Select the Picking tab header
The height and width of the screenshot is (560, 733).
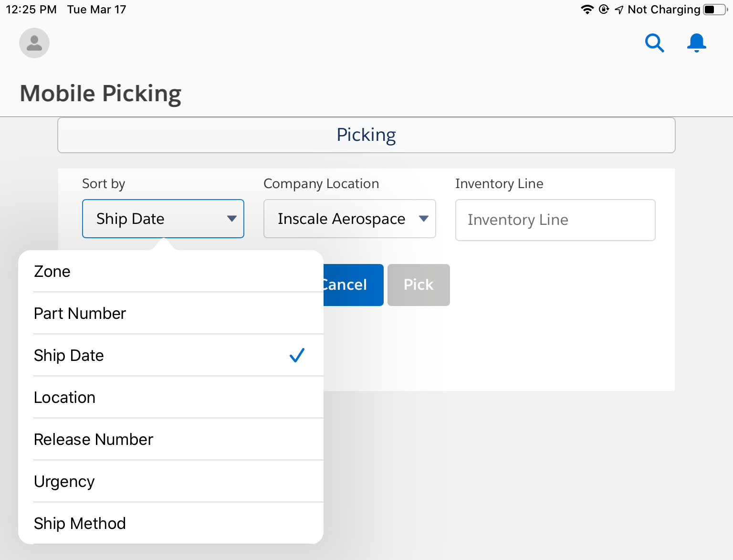[366, 135]
